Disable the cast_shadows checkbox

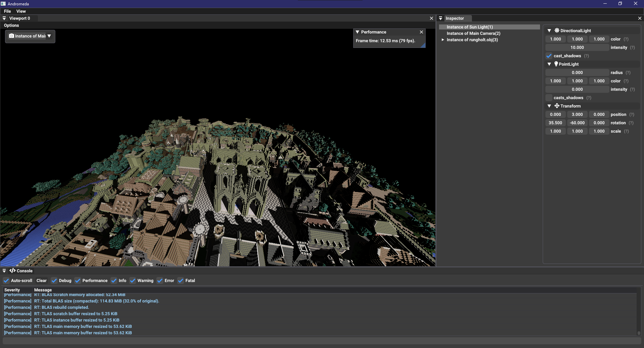pyautogui.click(x=549, y=56)
